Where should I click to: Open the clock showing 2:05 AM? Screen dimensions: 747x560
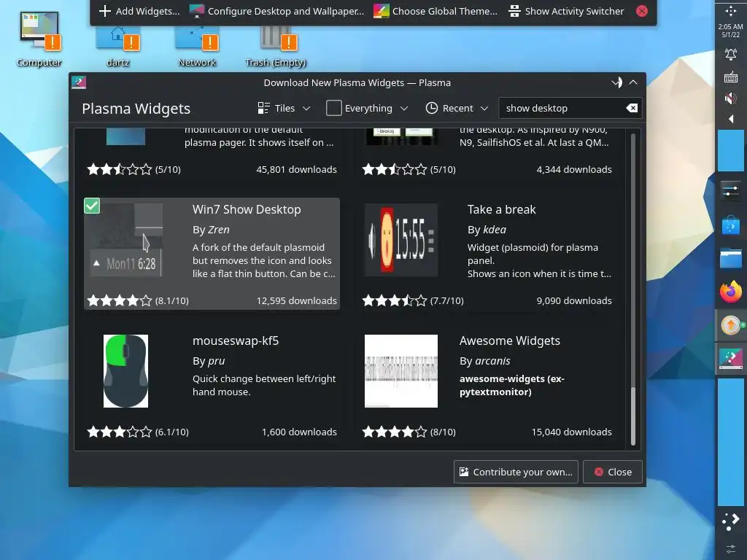coord(730,31)
